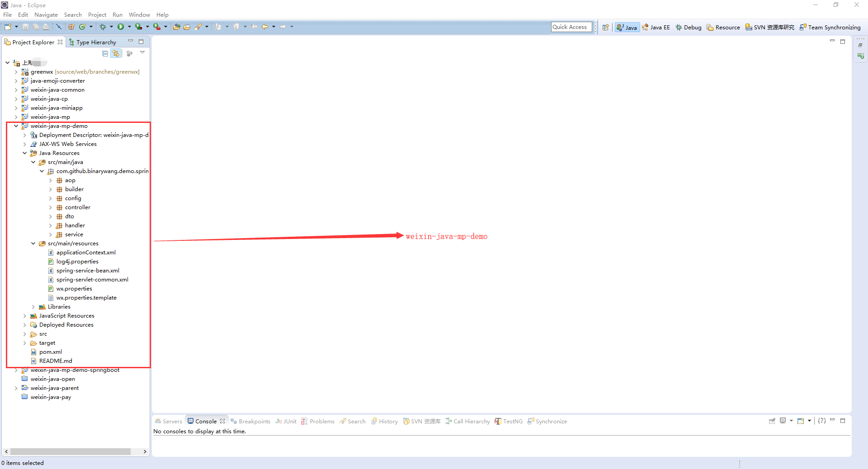
Task: Click the Forward navigation arrow
Action: point(283,27)
